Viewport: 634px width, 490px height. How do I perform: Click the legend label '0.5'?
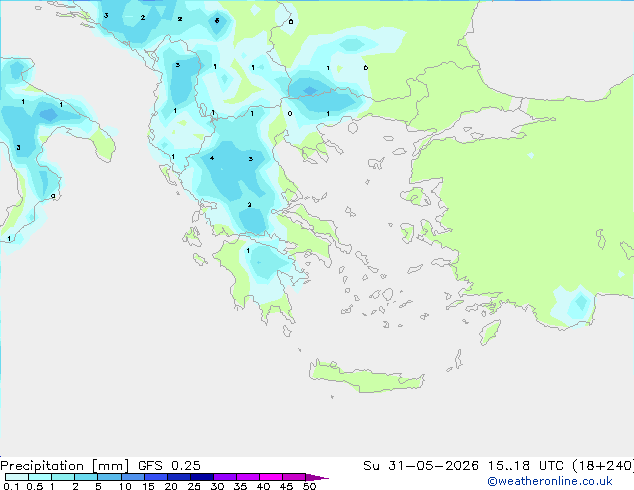[x=35, y=486]
